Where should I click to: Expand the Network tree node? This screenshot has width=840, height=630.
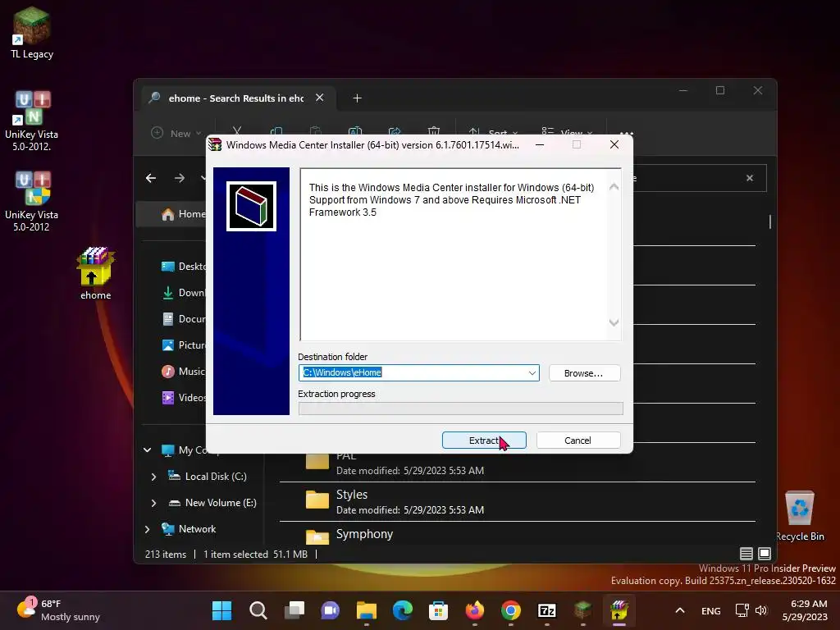tap(148, 529)
